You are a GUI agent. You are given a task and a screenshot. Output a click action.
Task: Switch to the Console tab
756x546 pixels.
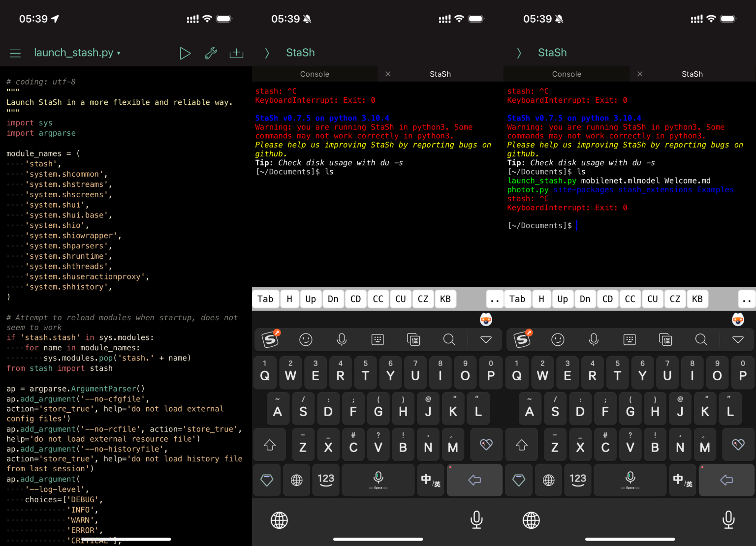point(315,74)
